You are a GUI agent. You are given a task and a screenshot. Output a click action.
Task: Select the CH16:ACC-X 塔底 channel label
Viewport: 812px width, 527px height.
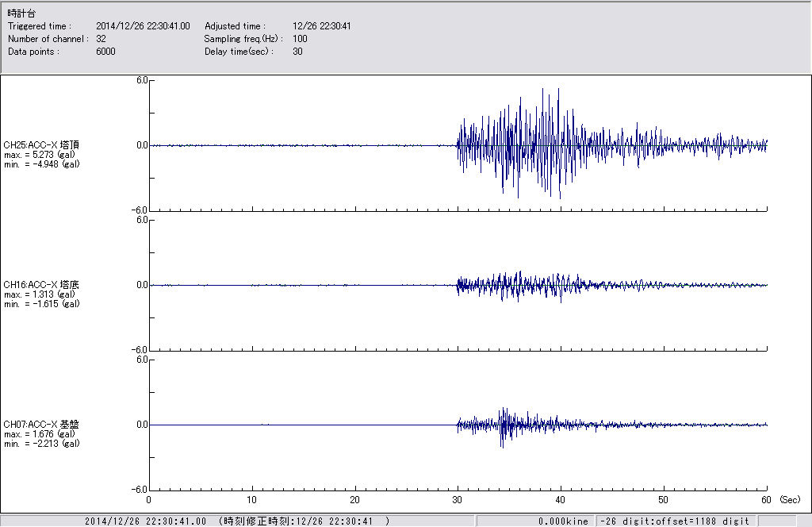[x=41, y=284]
